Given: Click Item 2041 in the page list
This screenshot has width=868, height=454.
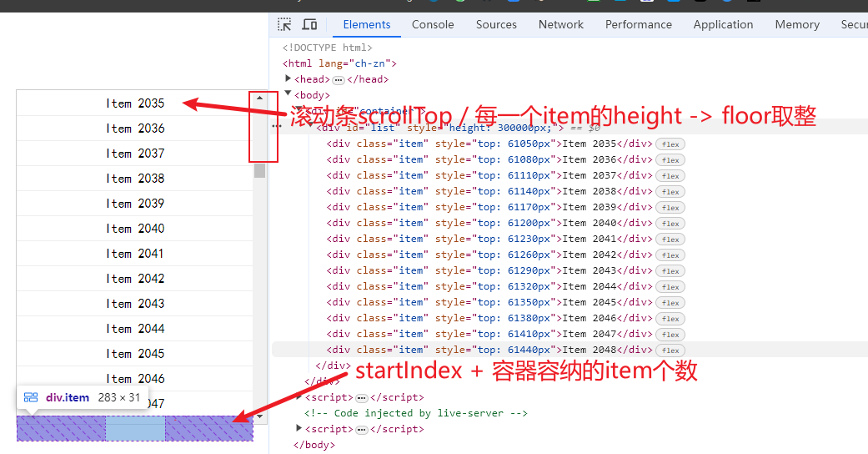Looking at the screenshot, I should click(x=135, y=254).
